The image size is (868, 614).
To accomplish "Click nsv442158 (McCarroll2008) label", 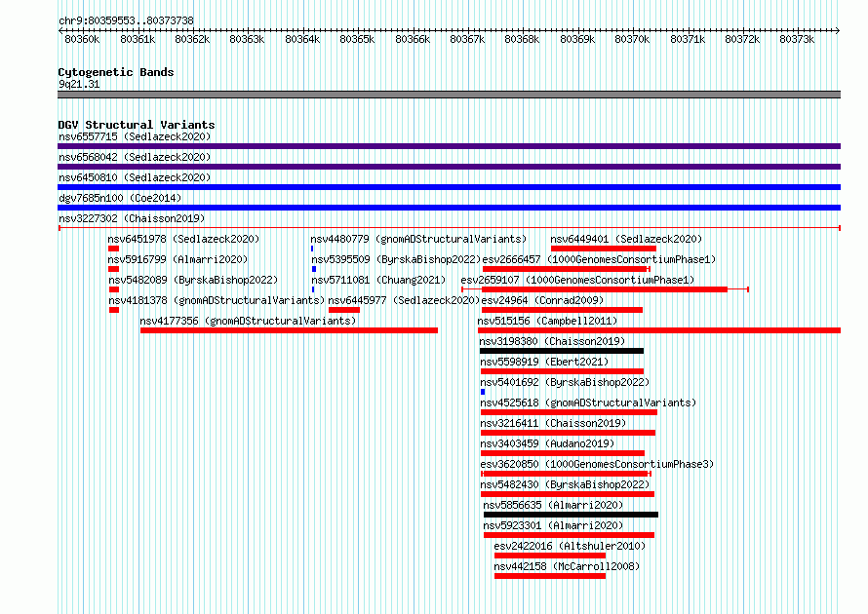I will tap(567, 566).
